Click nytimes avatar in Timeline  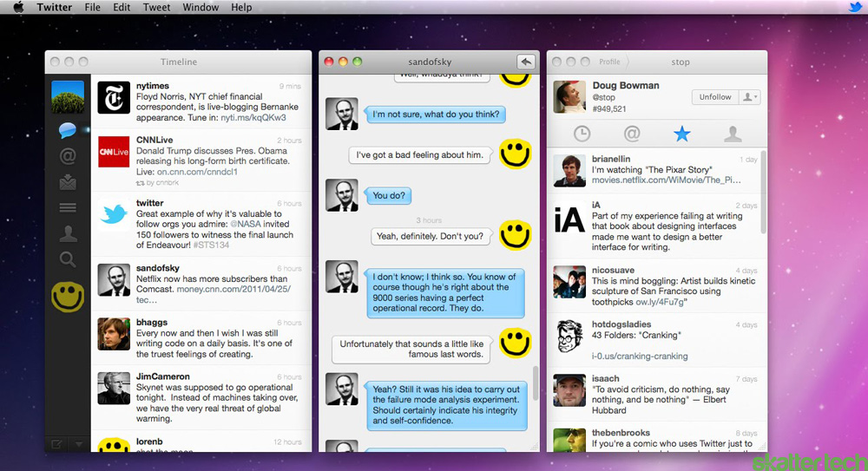[x=114, y=97]
